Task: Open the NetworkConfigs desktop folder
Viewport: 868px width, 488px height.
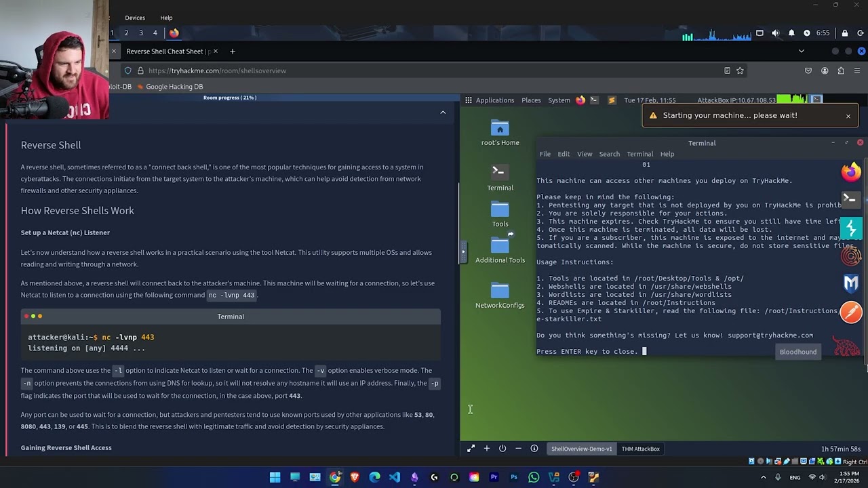Action: click(x=500, y=295)
